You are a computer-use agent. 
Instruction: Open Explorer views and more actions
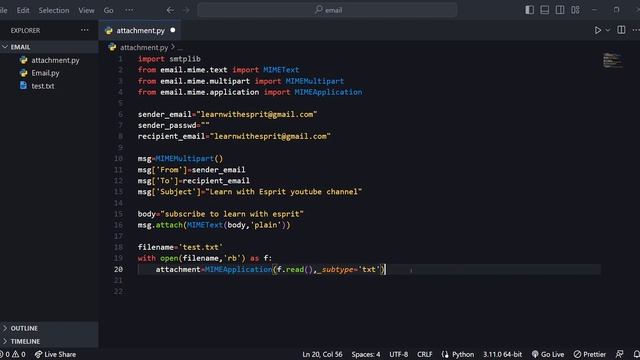(x=84, y=30)
